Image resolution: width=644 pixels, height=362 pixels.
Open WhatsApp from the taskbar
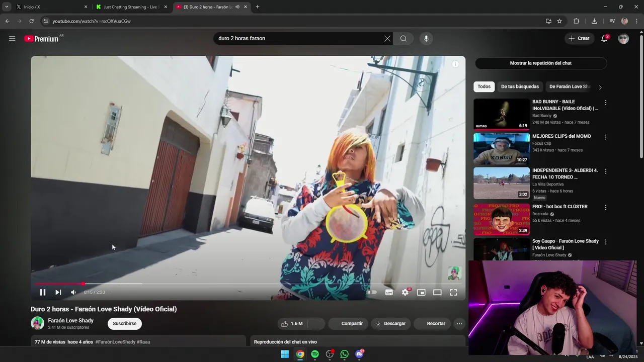(x=344, y=354)
